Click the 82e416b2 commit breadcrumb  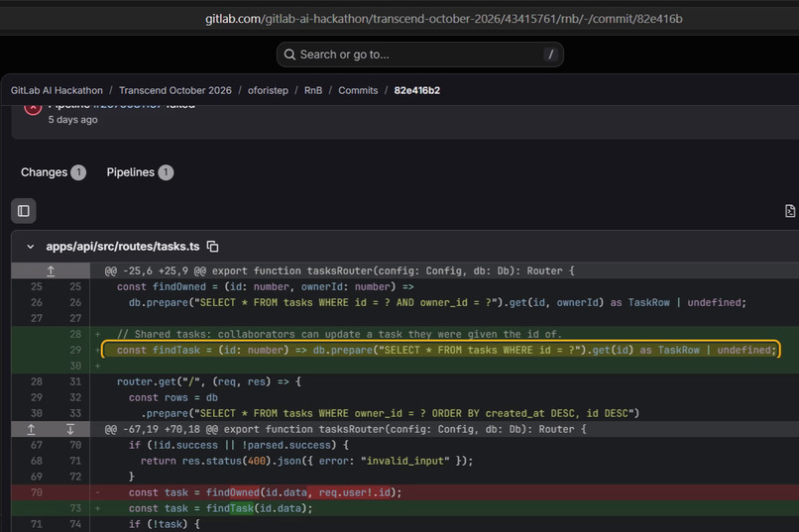[416, 90]
